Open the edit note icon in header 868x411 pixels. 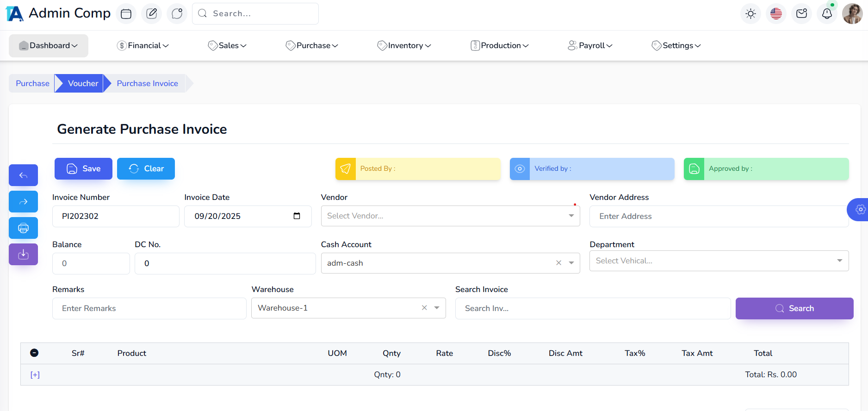151,14
